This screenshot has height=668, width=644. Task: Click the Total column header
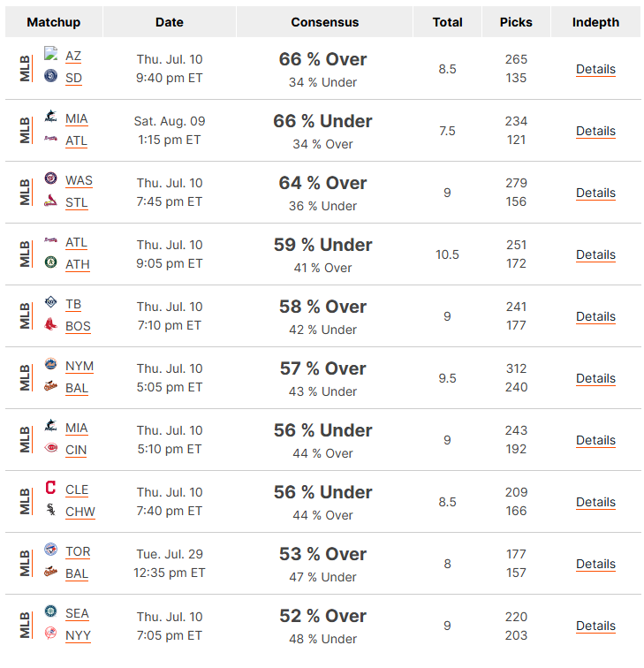[x=447, y=22]
